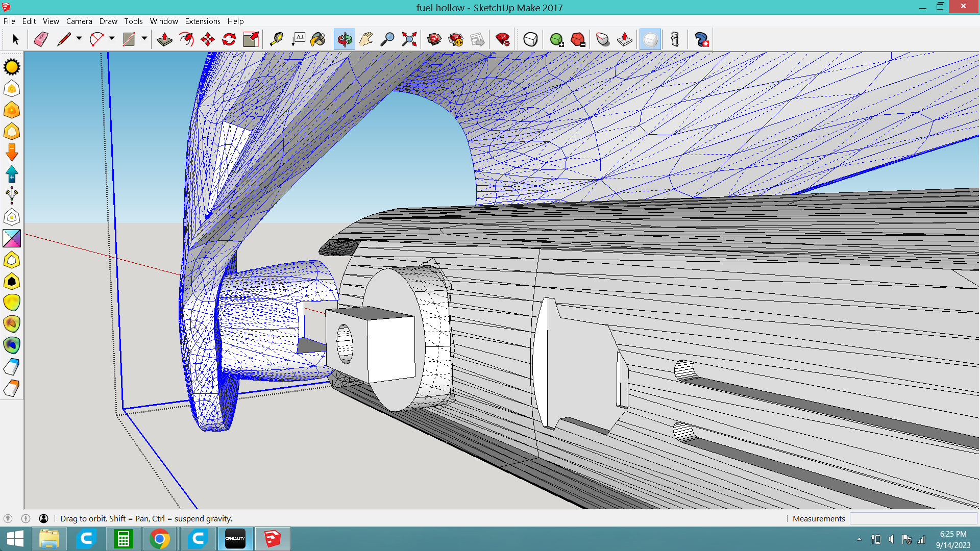Image resolution: width=980 pixels, height=551 pixels.
Task: Toggle the sun shadows icon in sidebar
Action: [x=12, y=67]
